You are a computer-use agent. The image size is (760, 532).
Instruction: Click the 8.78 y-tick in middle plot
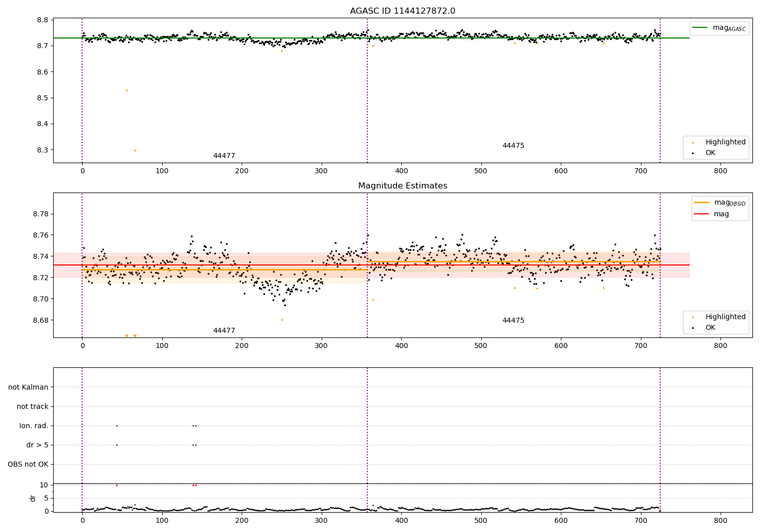click(41, 214)
